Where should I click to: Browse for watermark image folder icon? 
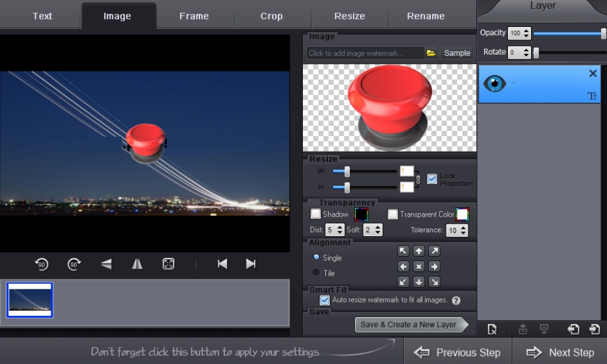431,53
